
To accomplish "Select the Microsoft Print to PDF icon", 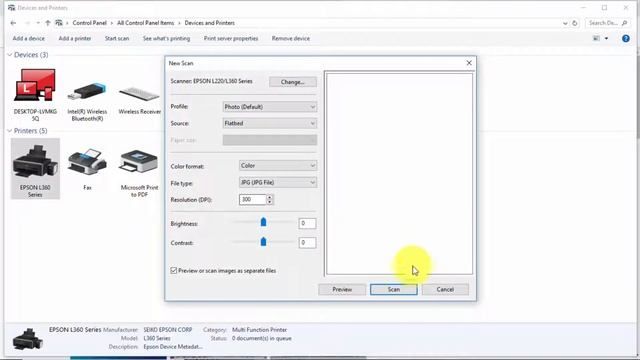I will click(x=139, y=162).
